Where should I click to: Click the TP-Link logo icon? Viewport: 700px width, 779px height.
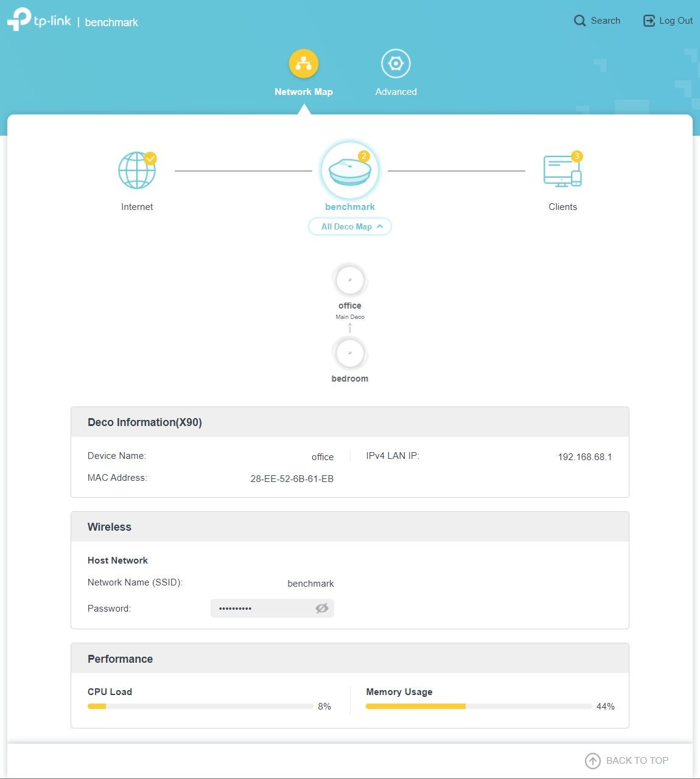coord(19,19)
